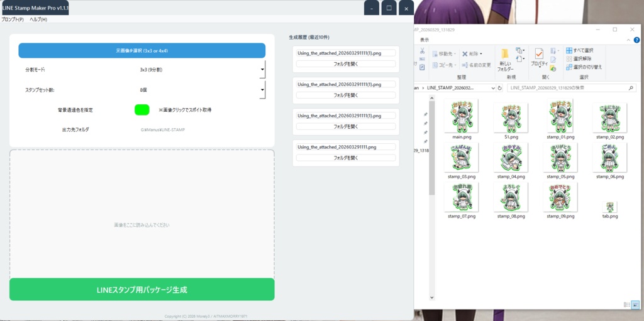Open Explorer help with blue question mark icon
This screenshot has height=321, width=644.
click(636, 40)
